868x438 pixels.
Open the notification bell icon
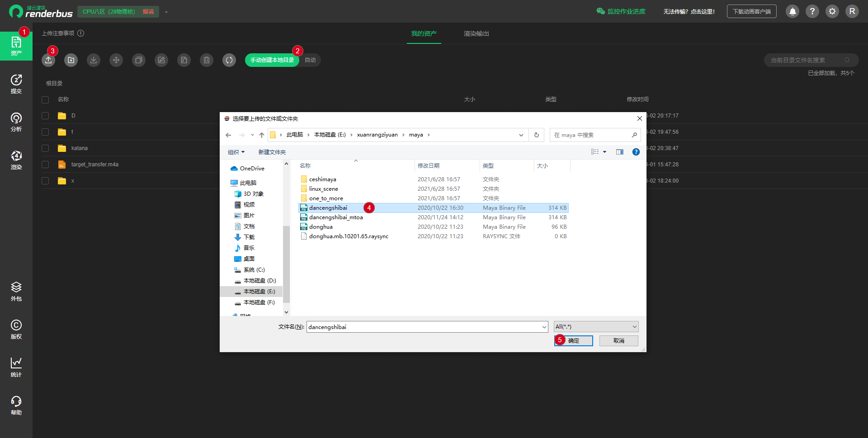[x=793, y=11]
